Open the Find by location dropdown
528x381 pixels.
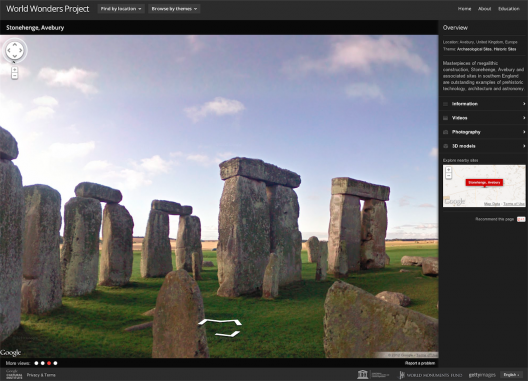[121, 9]
